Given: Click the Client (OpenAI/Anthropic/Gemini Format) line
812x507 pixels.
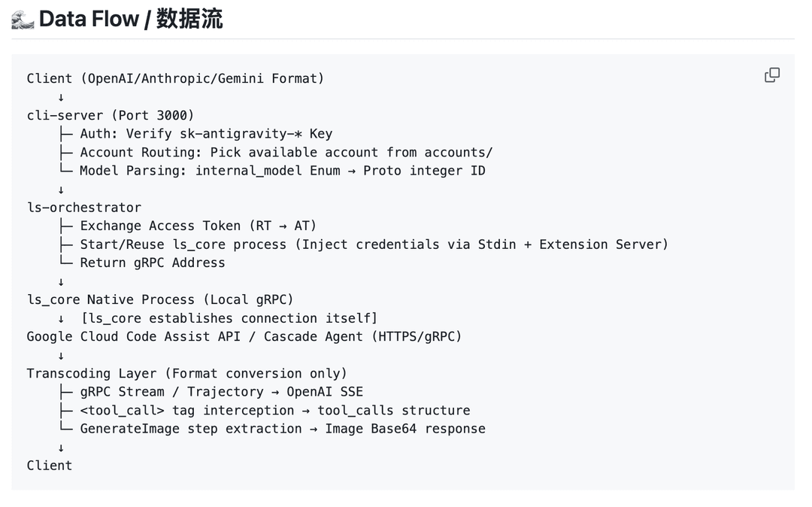Looking at the screenshot, I should (175, 79).
